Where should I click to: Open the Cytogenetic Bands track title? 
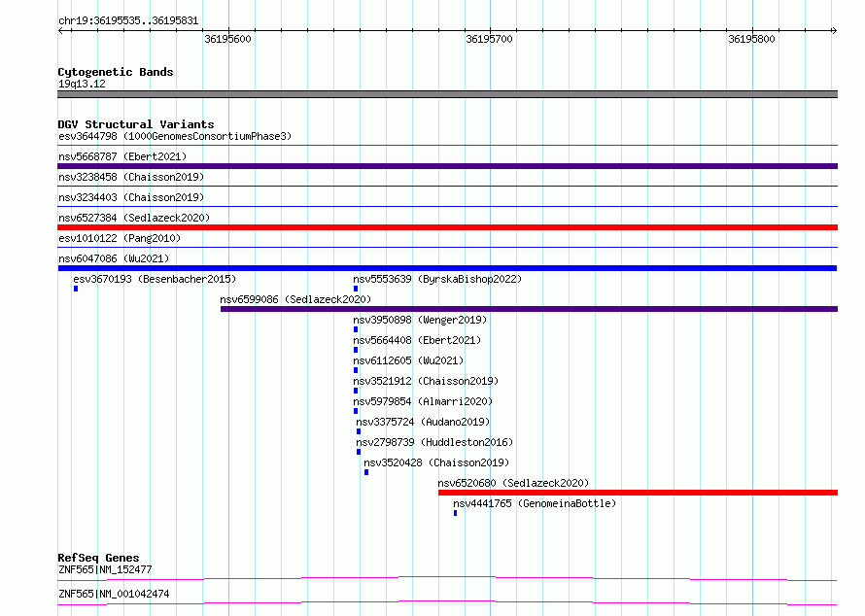[116, 72]
